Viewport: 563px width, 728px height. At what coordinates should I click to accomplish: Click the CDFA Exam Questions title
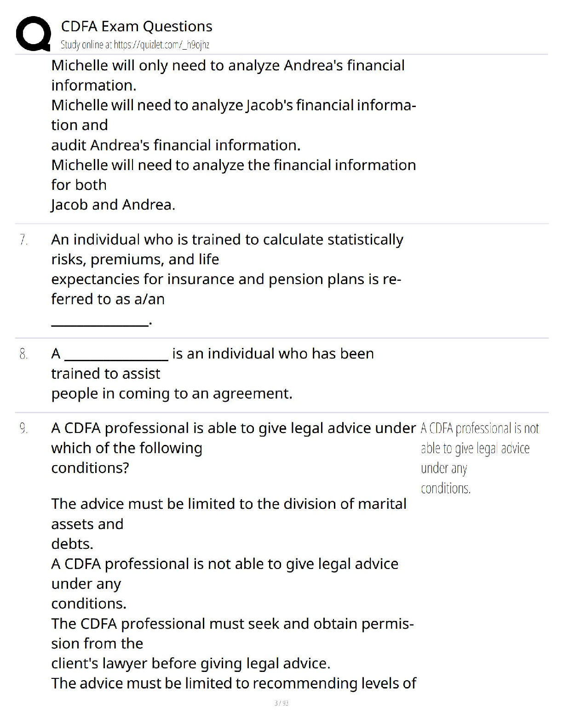pos(137,26)
